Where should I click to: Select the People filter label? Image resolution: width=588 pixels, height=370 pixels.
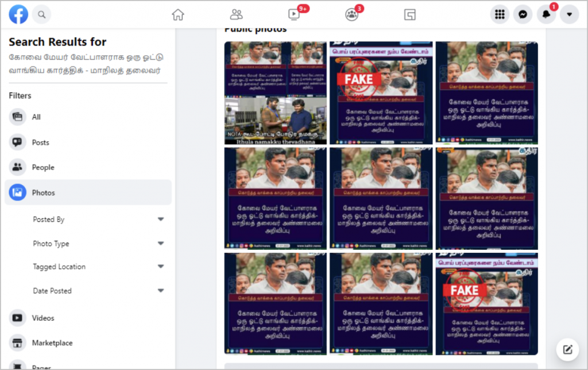(x=43, y=167)
